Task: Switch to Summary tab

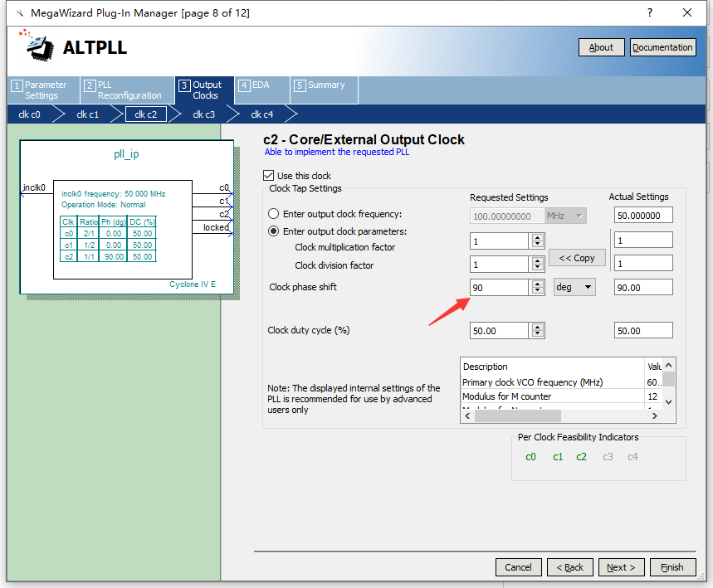Action: pos(325,90)
